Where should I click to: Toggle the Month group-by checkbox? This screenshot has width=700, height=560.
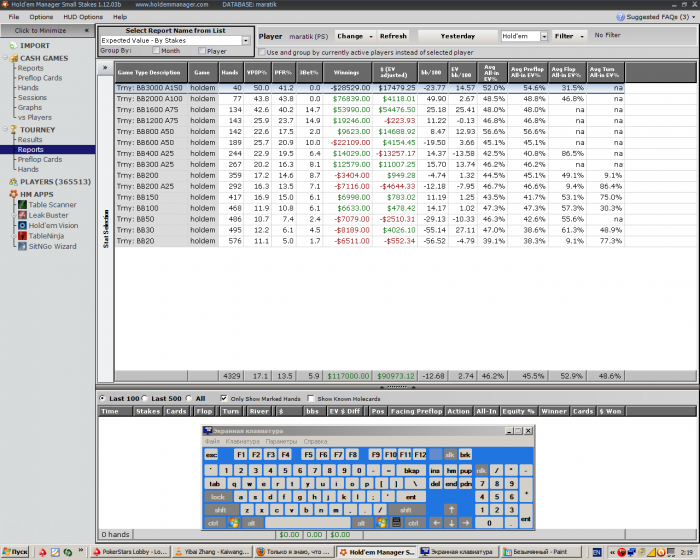155,50
